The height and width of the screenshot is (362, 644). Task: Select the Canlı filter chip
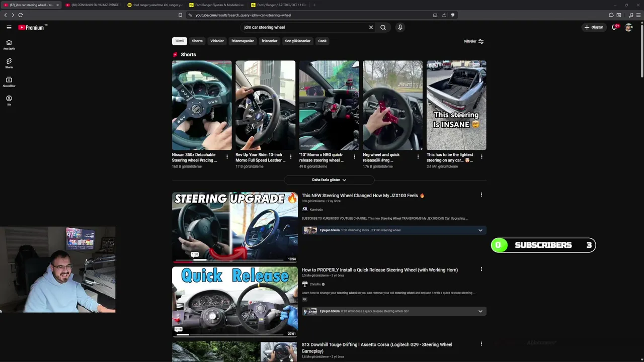(x=323, y=41)
